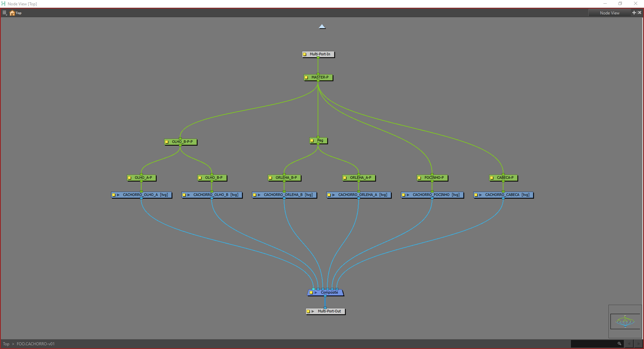Click Top in the bottom breadcrumb
Viewport: 644px width, 349px height.
[6, 344]
